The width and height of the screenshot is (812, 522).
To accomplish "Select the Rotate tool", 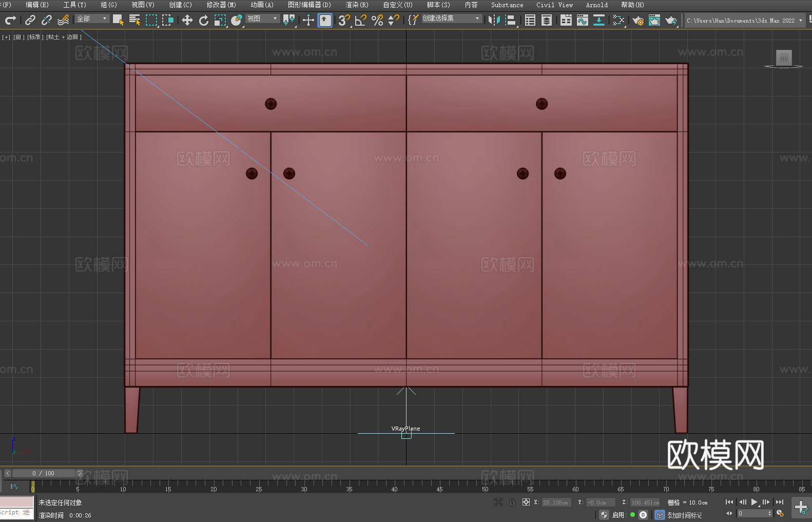I will [204, 20].
